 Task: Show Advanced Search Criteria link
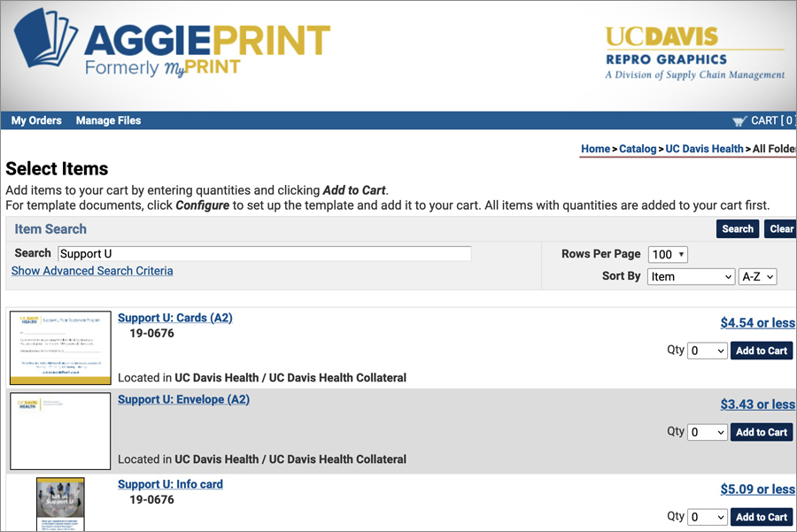tap(92, 271)
